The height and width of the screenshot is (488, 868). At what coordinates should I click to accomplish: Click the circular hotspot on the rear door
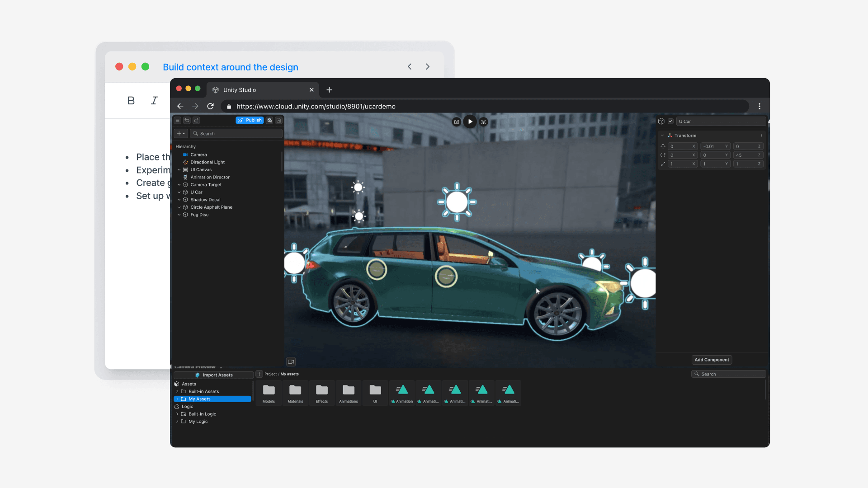(x=377, y=269)
